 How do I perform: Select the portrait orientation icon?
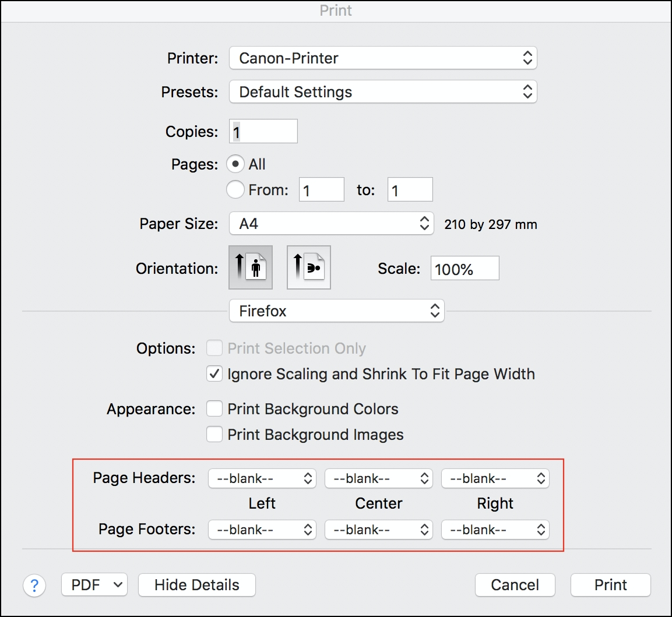tap(250, 267)
